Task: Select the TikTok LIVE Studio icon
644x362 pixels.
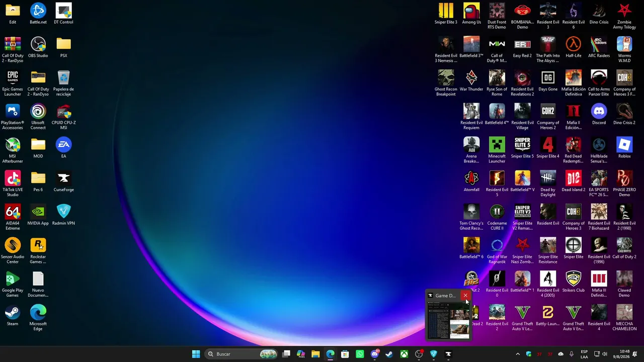Action: click(x=13, y=184)
